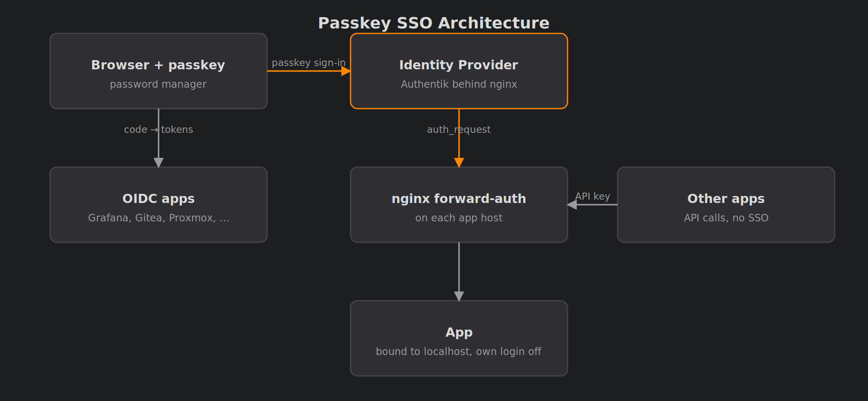Click 'Grafana, Gitea, Proxmox, …' text
868x401 pixels.
159,218
